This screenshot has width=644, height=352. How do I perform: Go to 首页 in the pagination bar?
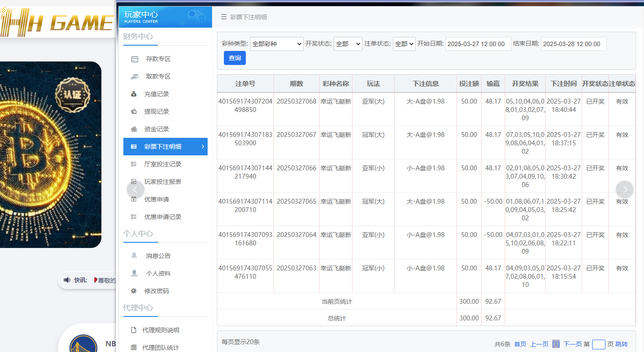click(x=520, y=344)
